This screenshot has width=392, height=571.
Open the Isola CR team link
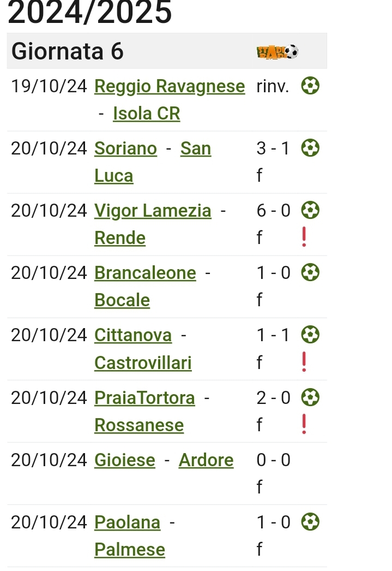[146, 113]
